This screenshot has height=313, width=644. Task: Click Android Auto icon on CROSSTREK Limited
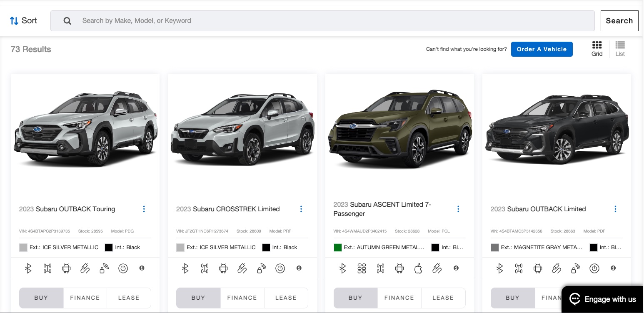[x=223, y=268]
